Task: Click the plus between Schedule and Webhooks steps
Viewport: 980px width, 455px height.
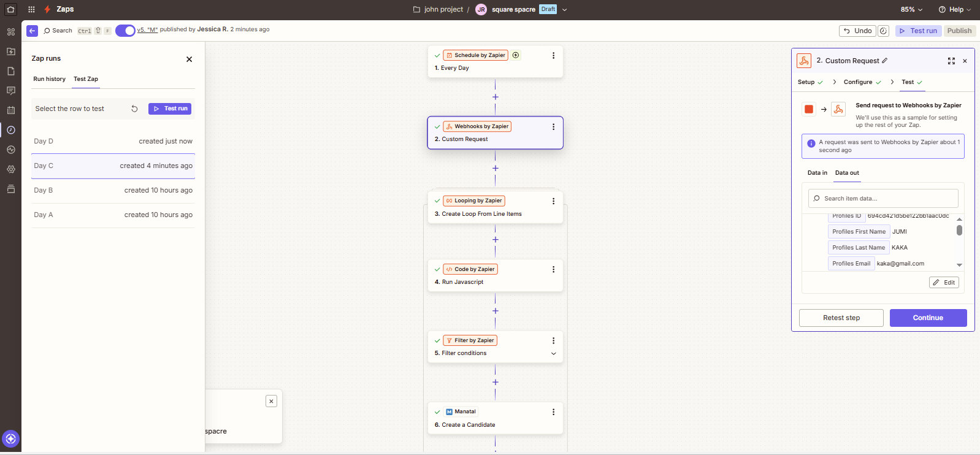Action: [x=496, y=97]
